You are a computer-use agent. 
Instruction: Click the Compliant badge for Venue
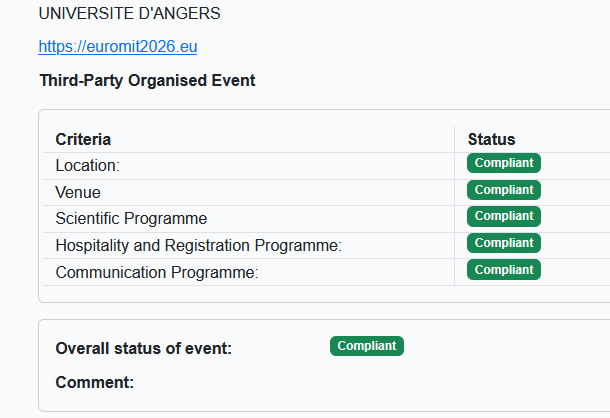point(504,190)
